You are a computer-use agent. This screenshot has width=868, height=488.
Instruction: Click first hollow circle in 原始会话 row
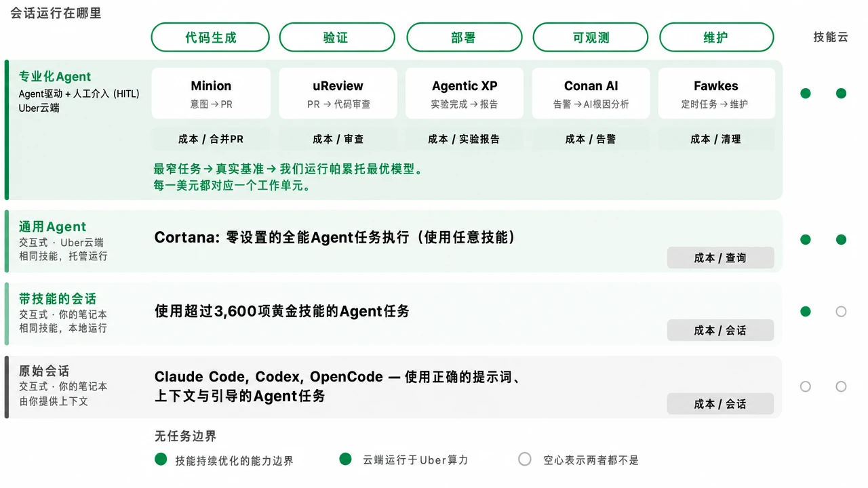point(806,386)
